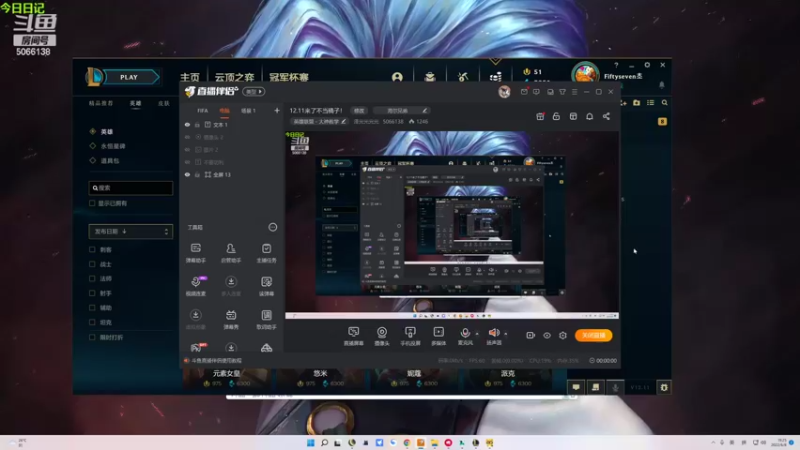Click the phone screen-cast icon
Screen dimensions: 800x450
[x=410, y=332]
